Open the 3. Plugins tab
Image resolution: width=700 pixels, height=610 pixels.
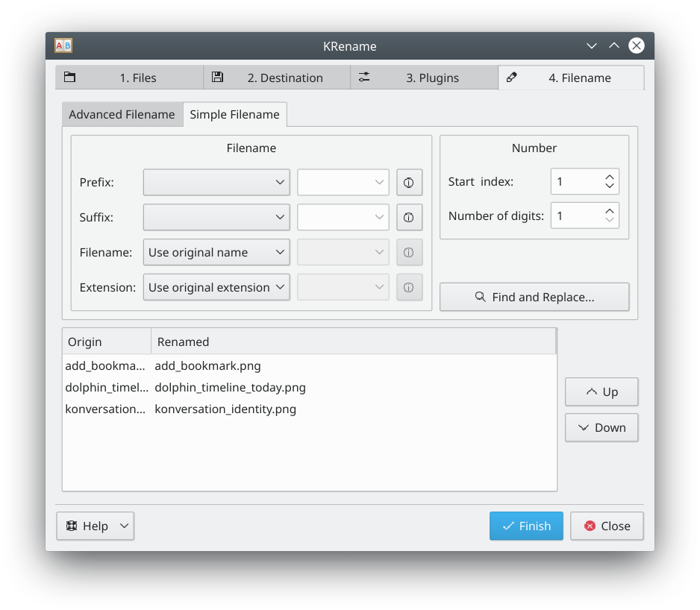(x=424, y=78)
